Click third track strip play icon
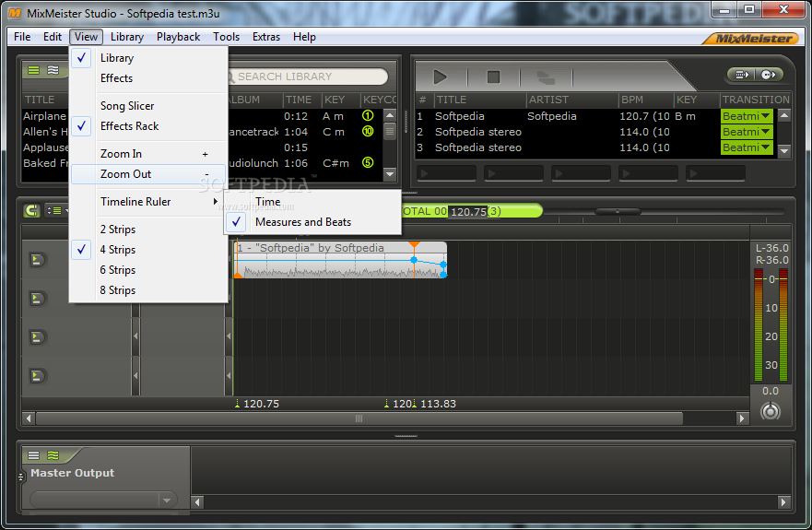 tap(36, 337)
